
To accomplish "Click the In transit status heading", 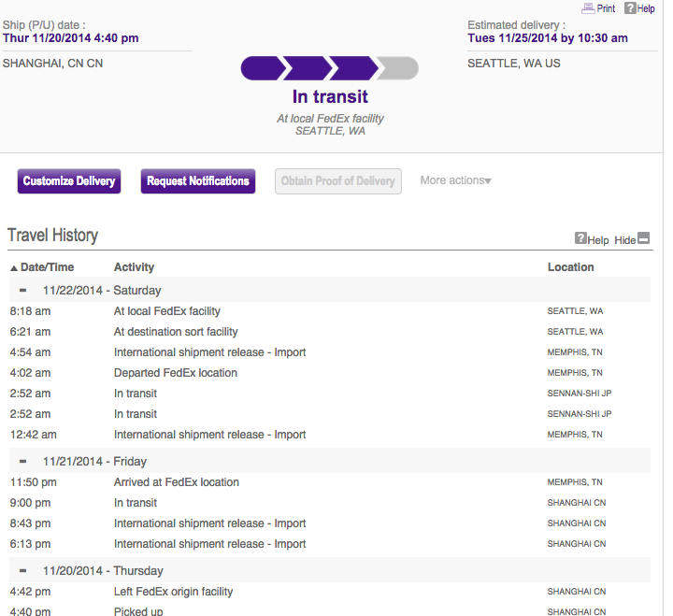I will 330,96.
